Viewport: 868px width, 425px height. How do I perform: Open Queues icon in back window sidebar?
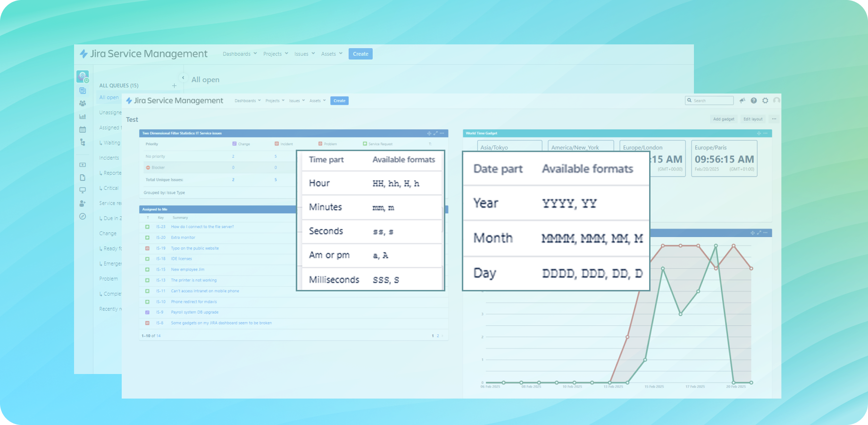(x=83, y=91)
